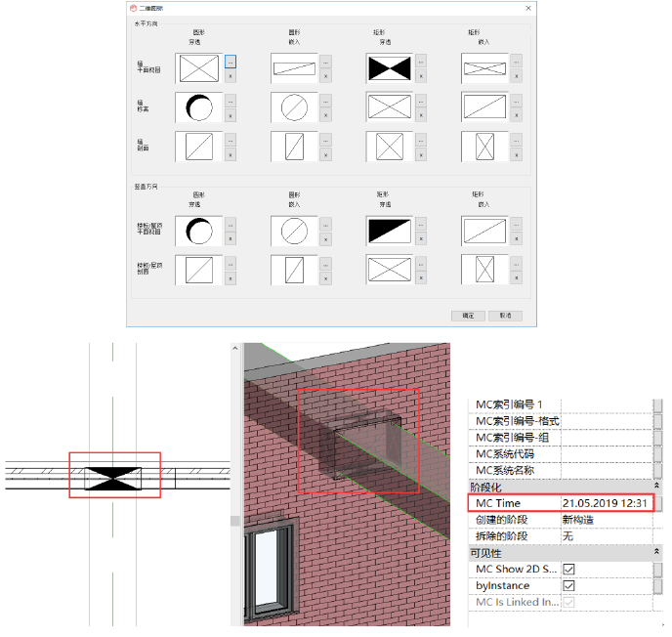This screenshot has width=672, height=637.
Task: Clear the horizontal-group crescent symbol
Action: tap(231, 115)
